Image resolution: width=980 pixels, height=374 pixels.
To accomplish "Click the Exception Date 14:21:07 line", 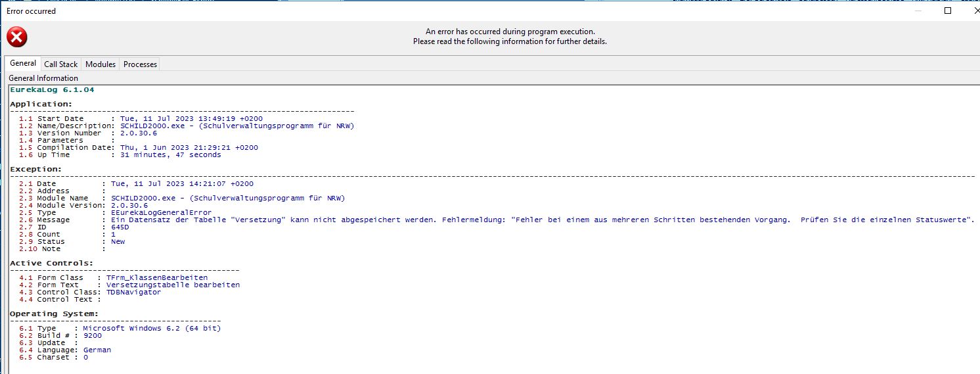I will (x=136, y=183).
